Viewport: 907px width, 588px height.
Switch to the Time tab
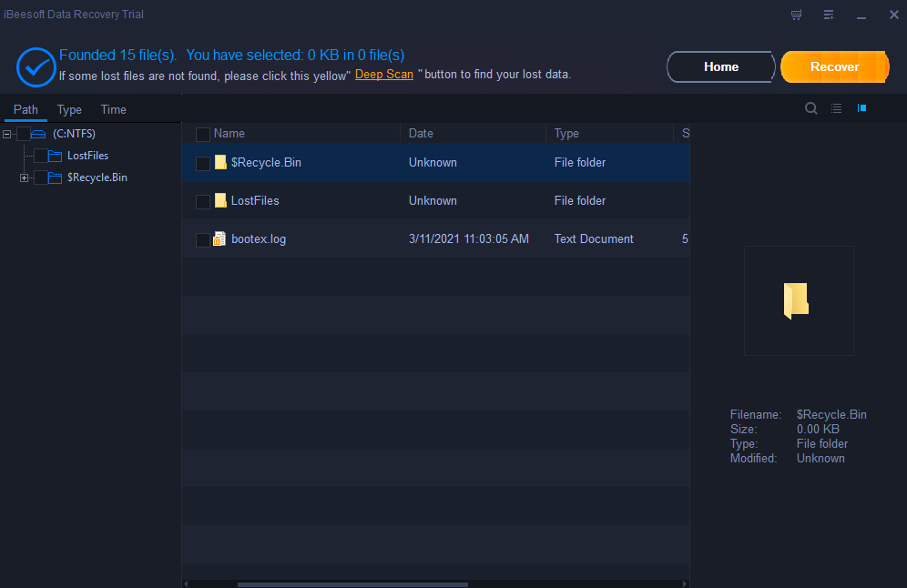pos(113,110)
